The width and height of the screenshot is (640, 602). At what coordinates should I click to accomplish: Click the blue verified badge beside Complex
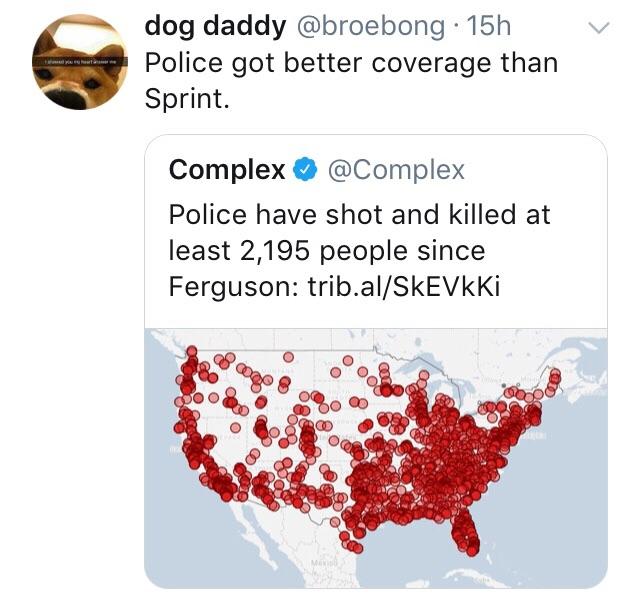point(304,170)
